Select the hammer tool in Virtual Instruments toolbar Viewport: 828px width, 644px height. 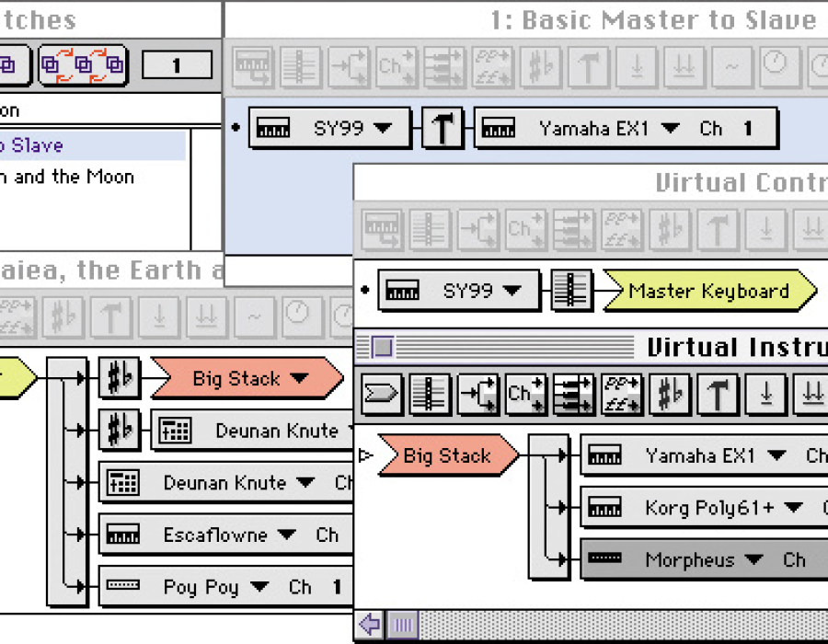tap(718, 394)
